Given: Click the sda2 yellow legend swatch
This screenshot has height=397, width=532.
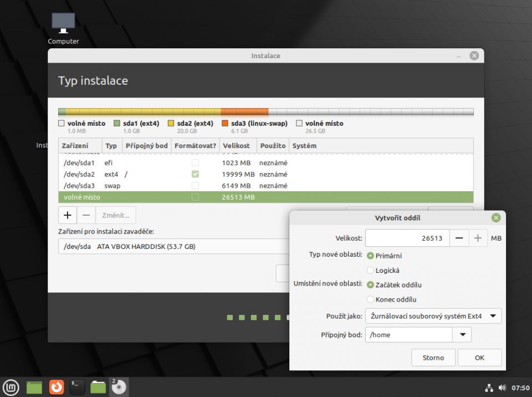Looking at the screenshot, I should point(171,123).
